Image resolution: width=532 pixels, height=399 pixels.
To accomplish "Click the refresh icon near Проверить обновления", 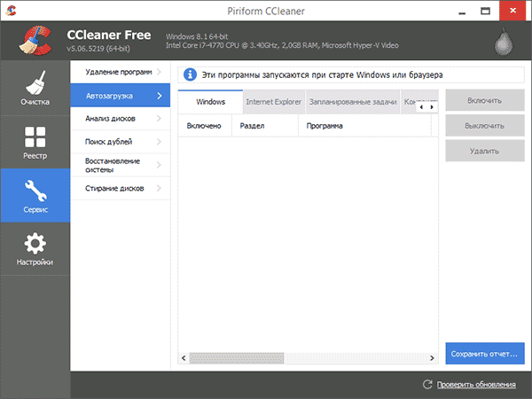I will [427, 385].
